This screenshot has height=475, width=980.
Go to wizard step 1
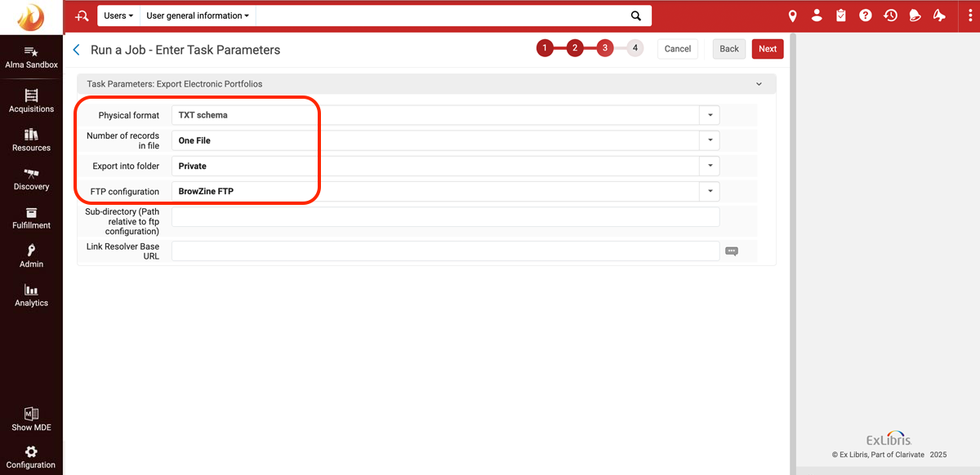click(545, 48)
